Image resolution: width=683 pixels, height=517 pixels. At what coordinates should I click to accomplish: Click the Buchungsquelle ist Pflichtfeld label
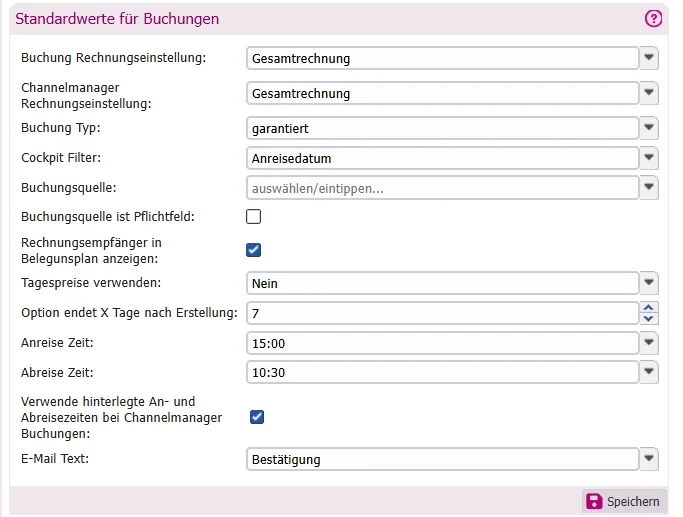108,216
